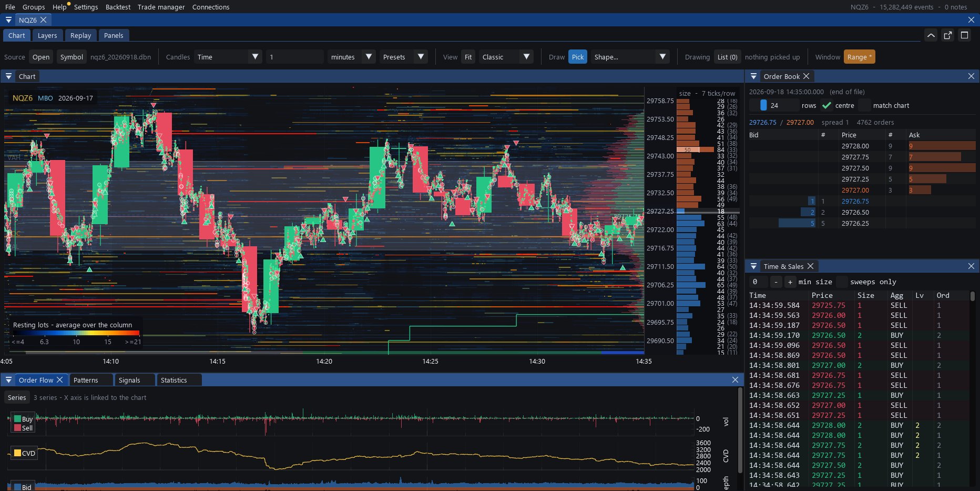Screen dimensions: 980x491
Task: Open the Backtest menu
Action: point(118,7)
